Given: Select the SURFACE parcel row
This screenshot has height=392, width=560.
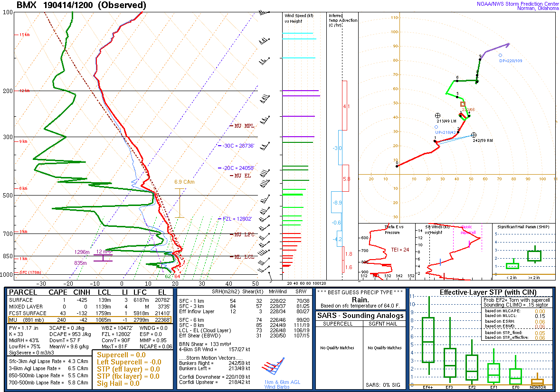Looking at the screenshot, I should tap(89, 300).
